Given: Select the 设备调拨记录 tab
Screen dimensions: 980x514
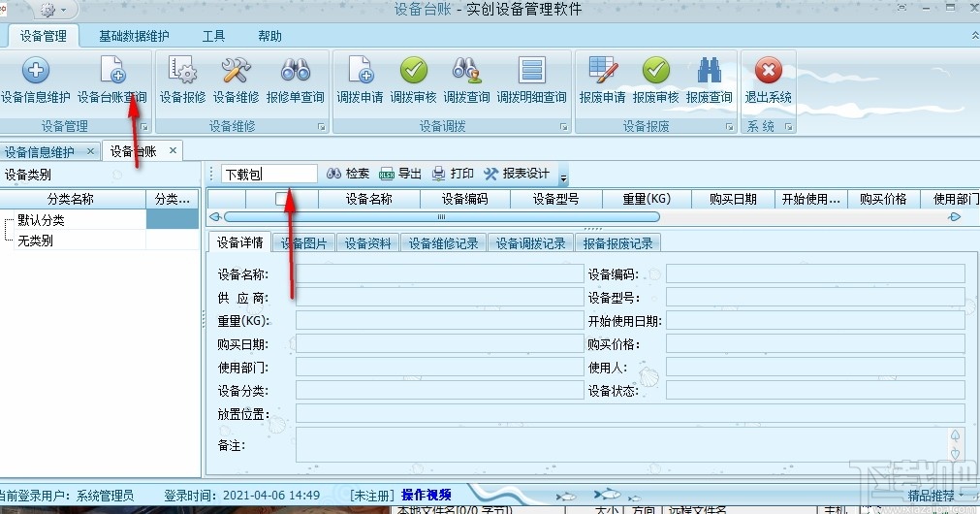Looking at the screenshot, I should pyautogui.click(x=530, y=243).
